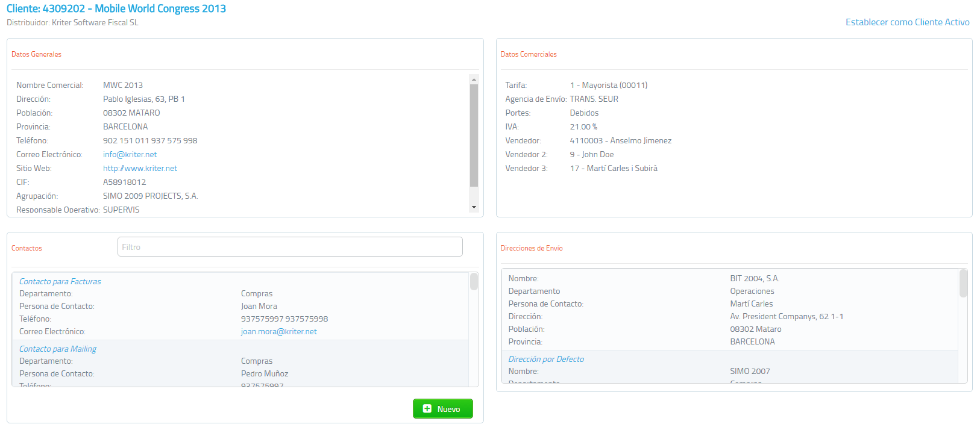The height and width of the screenshot is (433, 980).
Task: Click the Direcciones de Envío scrollbar thumb
Action: (x=963, y=283)
